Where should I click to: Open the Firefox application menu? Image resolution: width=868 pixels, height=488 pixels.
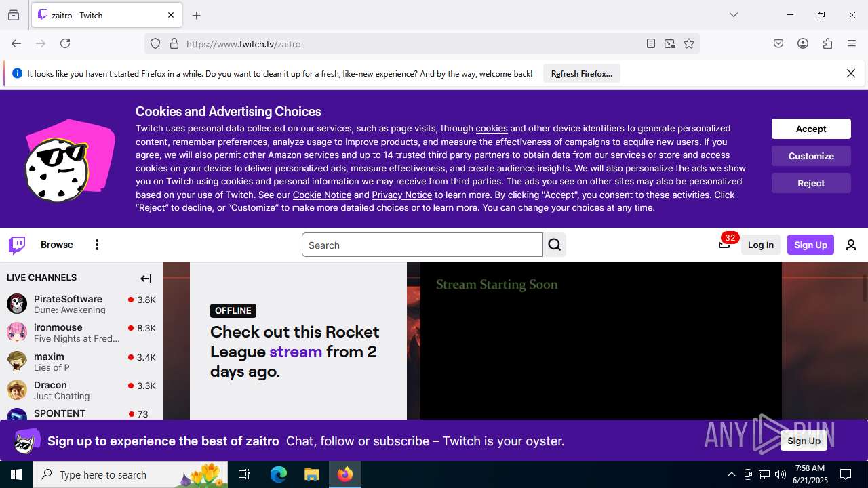click(x=852, y=43)
